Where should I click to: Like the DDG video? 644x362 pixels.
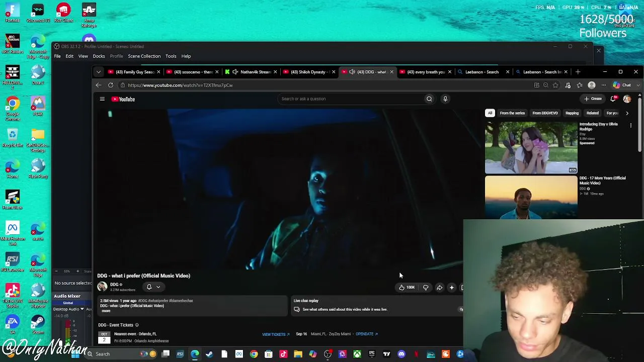pyautogui.click(x=407, y=288)
